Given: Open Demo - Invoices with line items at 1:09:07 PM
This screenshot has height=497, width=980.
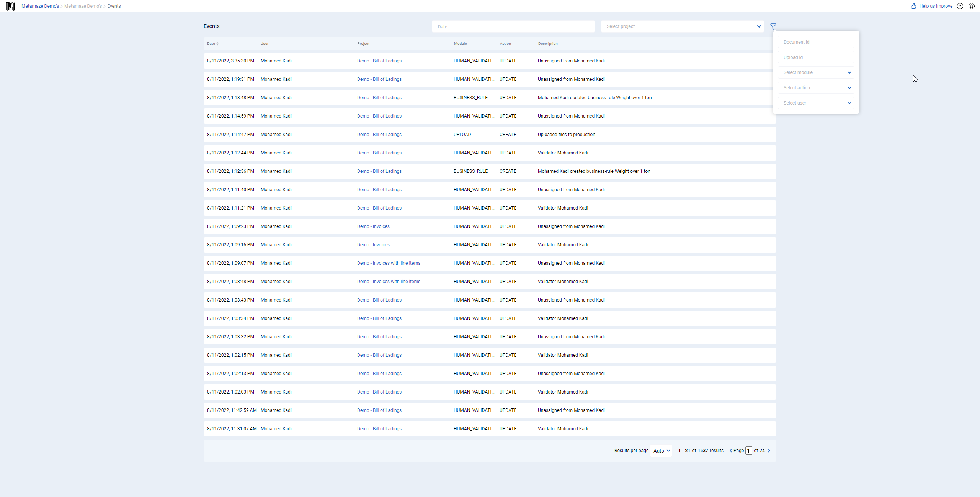Looking at the screenshot, I should 389,263.
